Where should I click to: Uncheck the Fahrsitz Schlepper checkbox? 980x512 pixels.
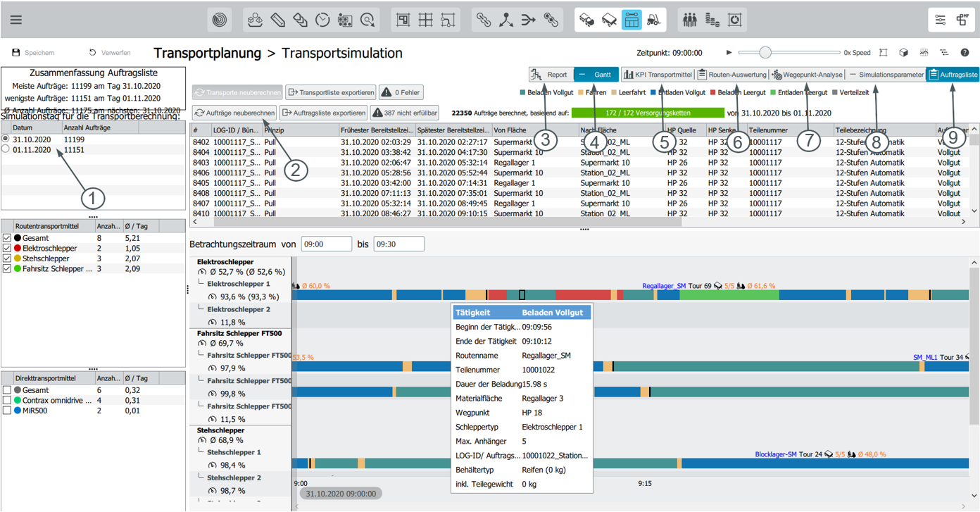7,268
